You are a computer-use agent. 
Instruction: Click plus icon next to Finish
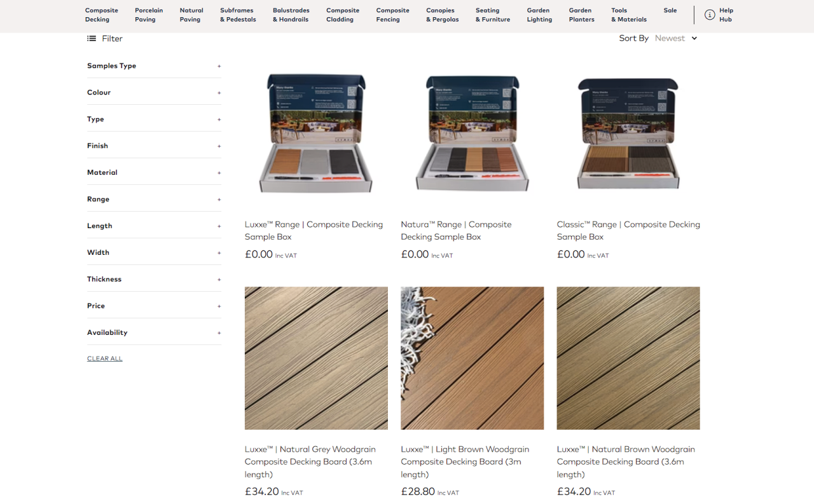tap(219, 146)
